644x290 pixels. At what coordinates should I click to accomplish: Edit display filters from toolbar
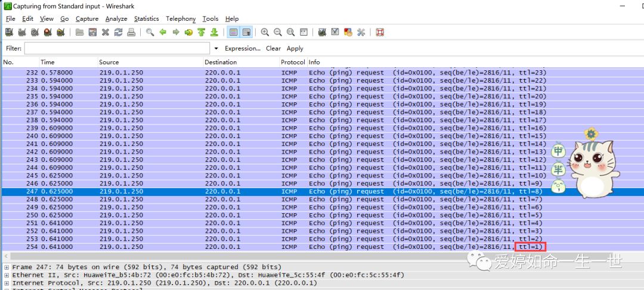pos(335,32)
